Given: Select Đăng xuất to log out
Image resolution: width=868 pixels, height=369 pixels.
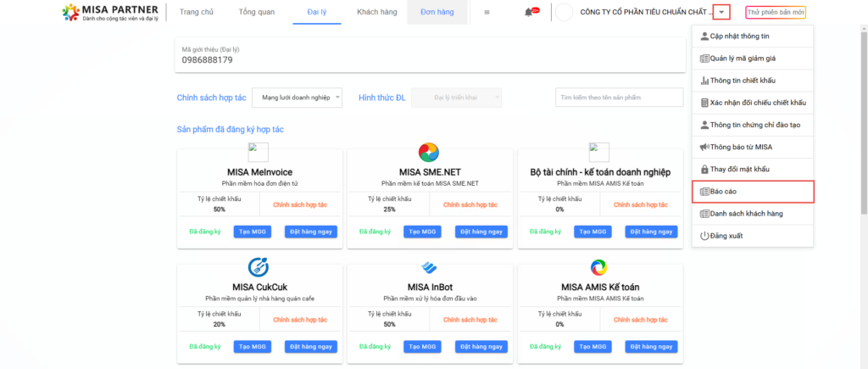Looking at the screenshot, I should pyautogui.click(x=753, y=236).
